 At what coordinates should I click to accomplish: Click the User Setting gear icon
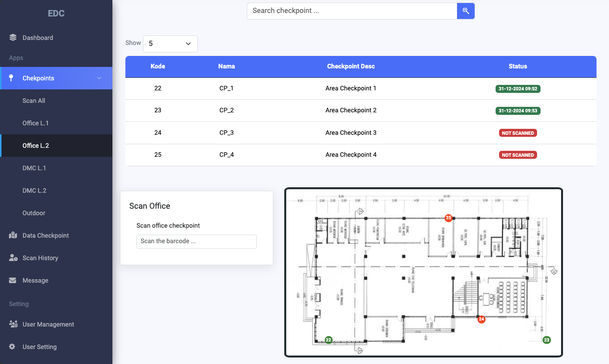click(12, 347)
